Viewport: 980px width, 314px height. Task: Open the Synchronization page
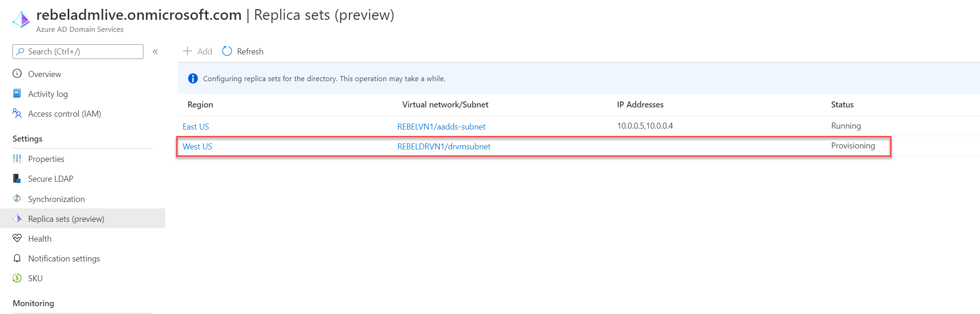56,199
